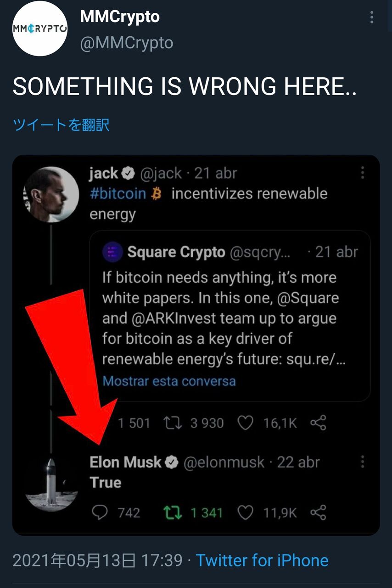Open the tweet's three-dot options menu
392x588 pixels.
(x=371, y=17)
